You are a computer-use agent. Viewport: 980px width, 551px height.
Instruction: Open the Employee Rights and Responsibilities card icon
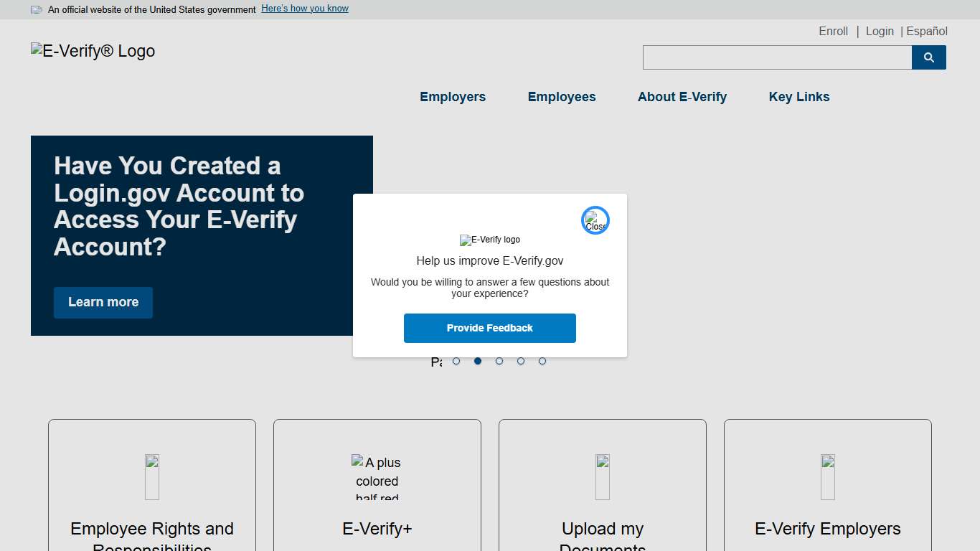[151, 476]
